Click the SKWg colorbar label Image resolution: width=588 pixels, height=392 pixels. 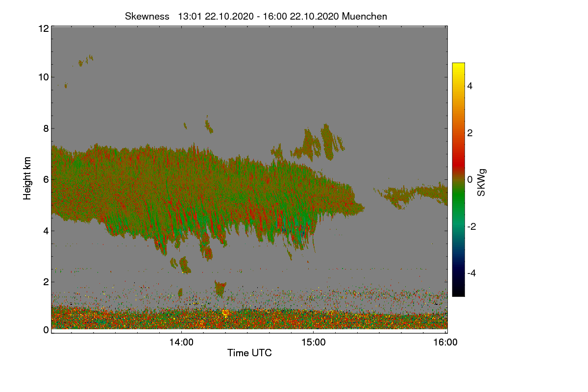click(482, 182)
